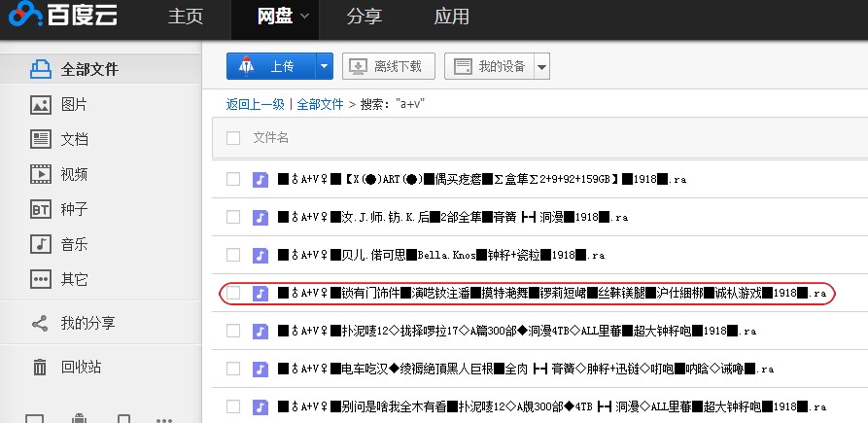This screenshot has height=423, width=868.
Task: Click the 离线下载 button
Action: pos(389,66)
